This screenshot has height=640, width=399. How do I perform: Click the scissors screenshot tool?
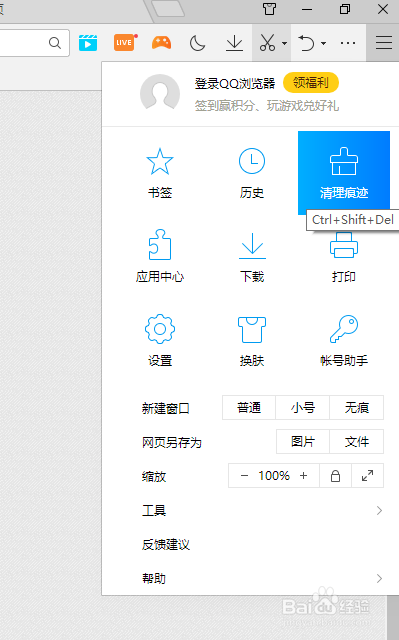[267, 42]
